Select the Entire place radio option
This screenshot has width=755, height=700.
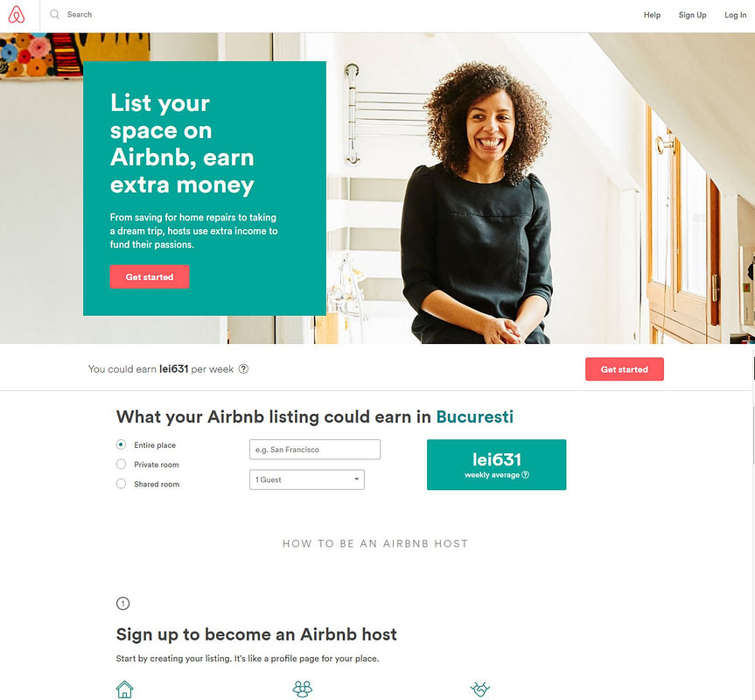[121, 444]
